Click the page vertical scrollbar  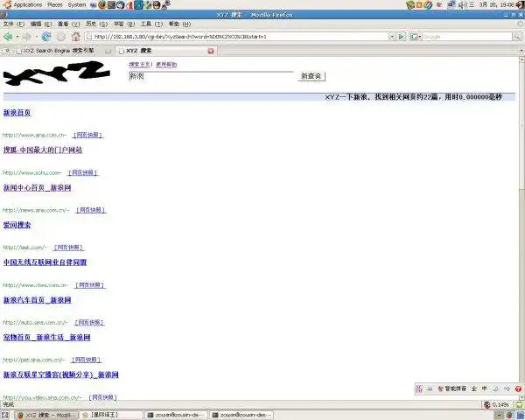coord(521,227)
